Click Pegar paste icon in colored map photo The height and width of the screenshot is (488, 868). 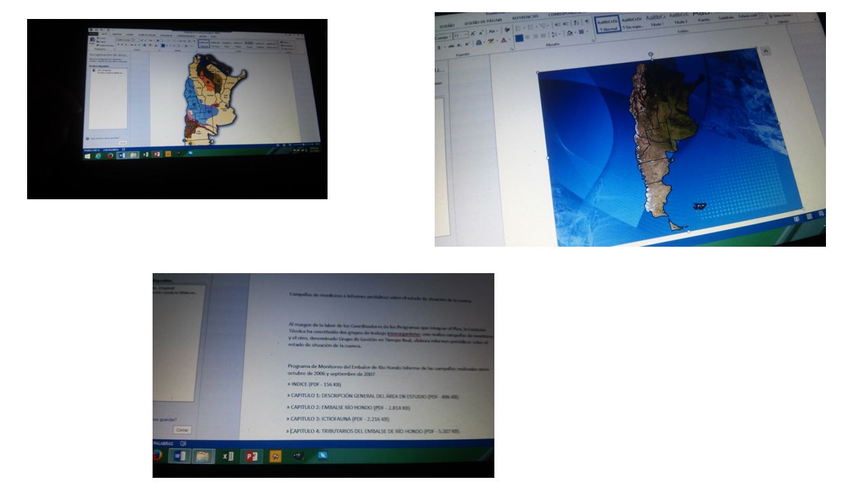[92, 40]
